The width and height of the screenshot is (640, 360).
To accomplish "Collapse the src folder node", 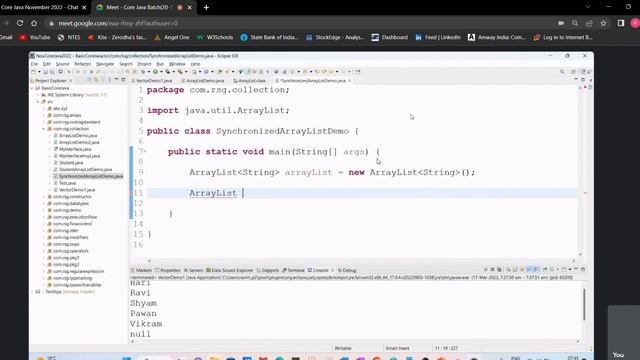I will click(38, 102).
